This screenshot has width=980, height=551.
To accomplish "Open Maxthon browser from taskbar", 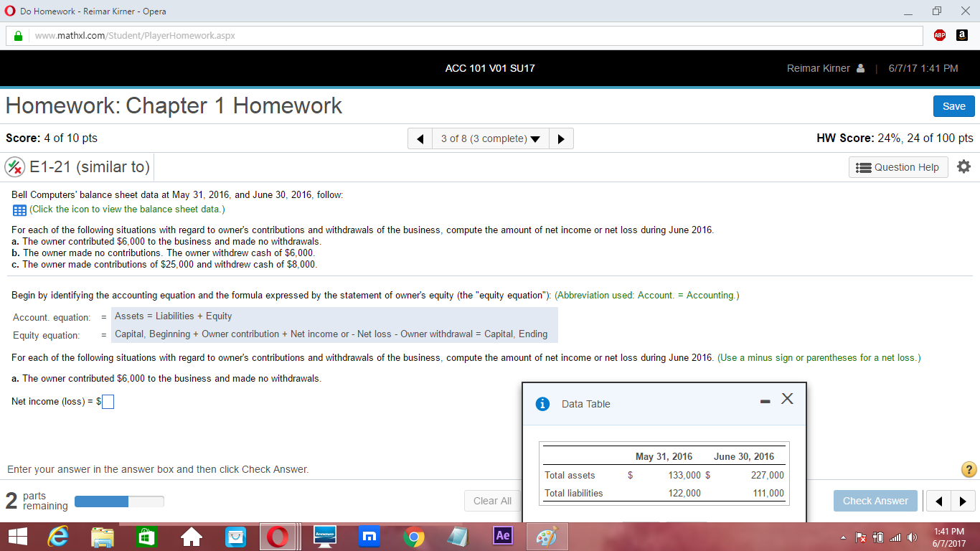I will click(368, 537).
